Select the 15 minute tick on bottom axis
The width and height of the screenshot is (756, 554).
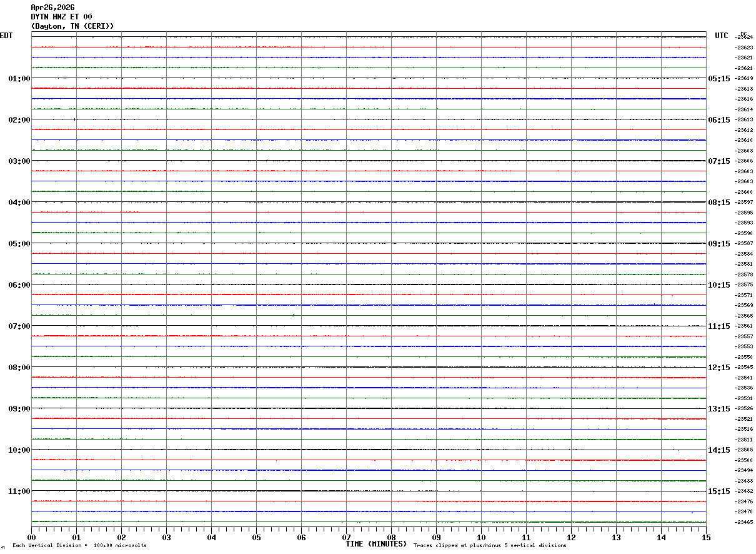point(706,538)
